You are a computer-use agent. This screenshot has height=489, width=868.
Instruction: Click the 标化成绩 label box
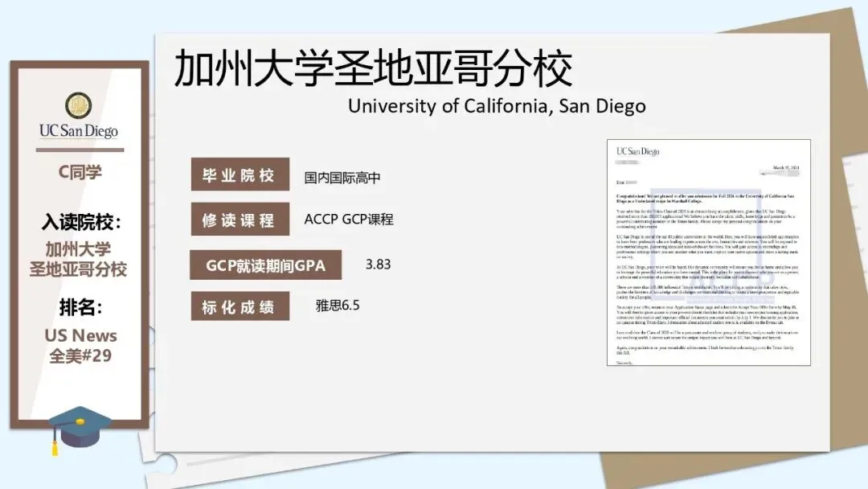pyautogui.click(x=240, y=306)
